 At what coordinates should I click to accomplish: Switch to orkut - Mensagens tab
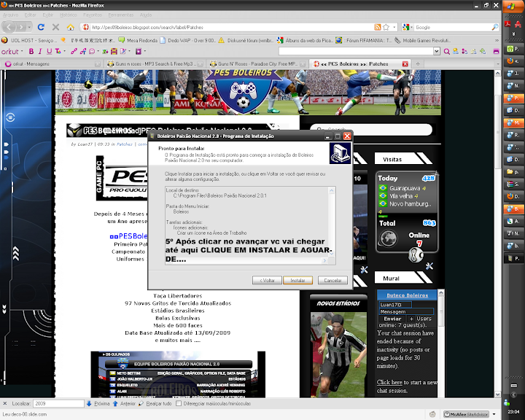52,63
